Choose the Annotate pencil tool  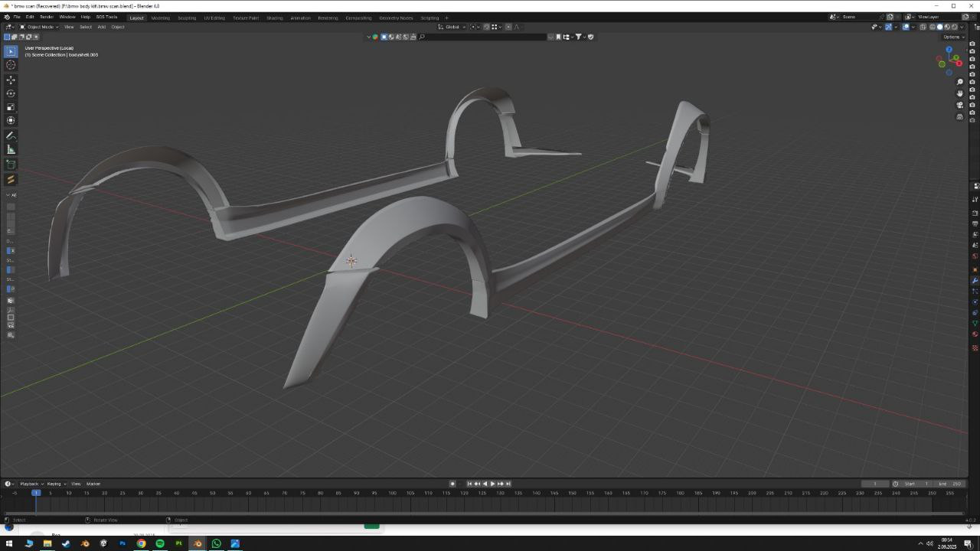(x=11, y=135)
